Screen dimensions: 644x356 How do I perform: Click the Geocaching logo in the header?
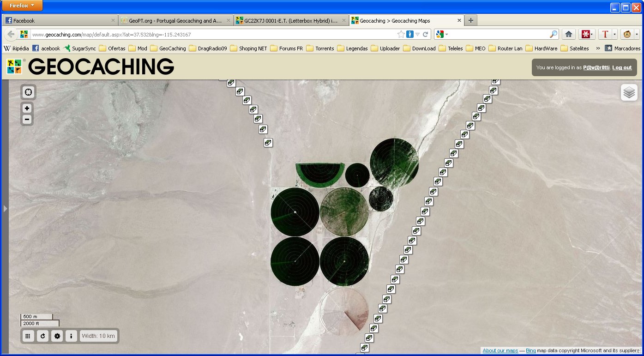pyautogui.click(x=90, y=66)
